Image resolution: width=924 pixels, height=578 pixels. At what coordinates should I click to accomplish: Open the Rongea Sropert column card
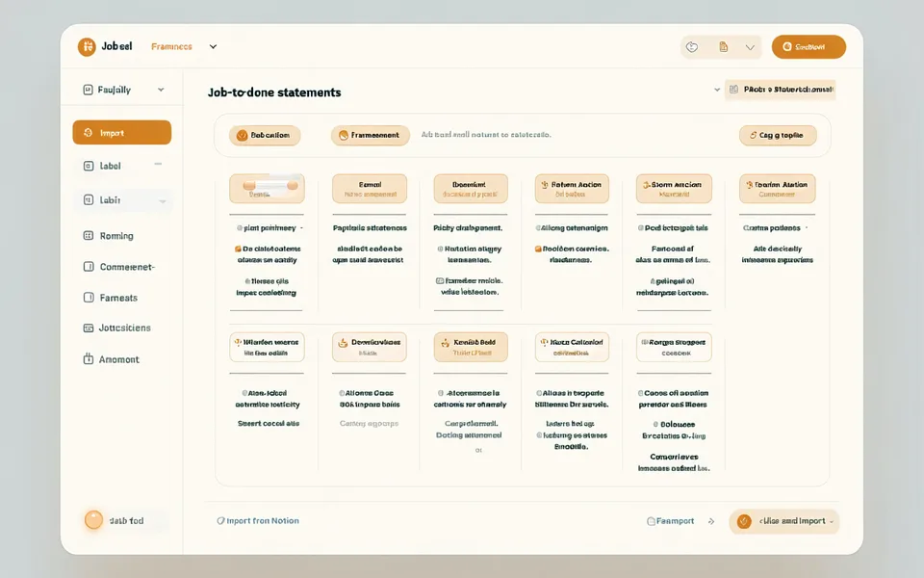[674, 347]
